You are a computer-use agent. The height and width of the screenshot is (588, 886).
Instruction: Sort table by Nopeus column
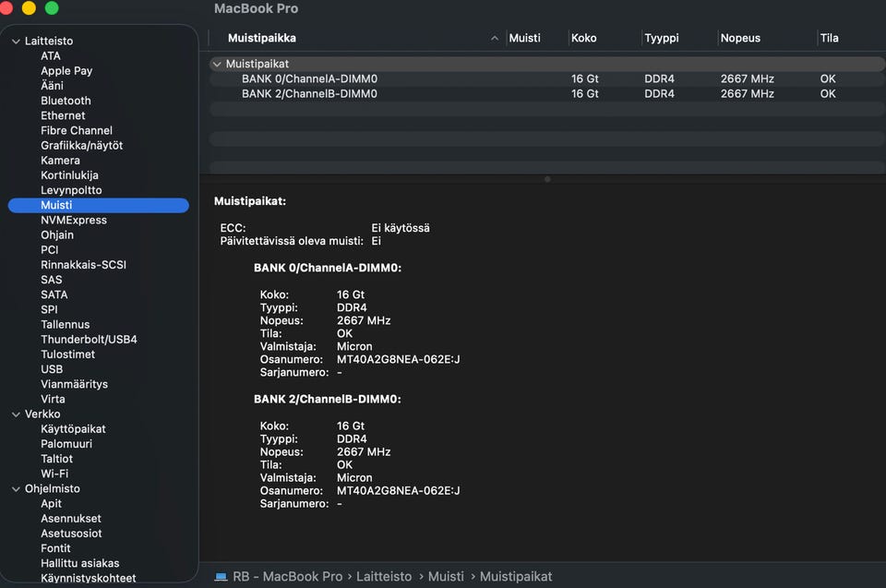[x=740, y=38]
